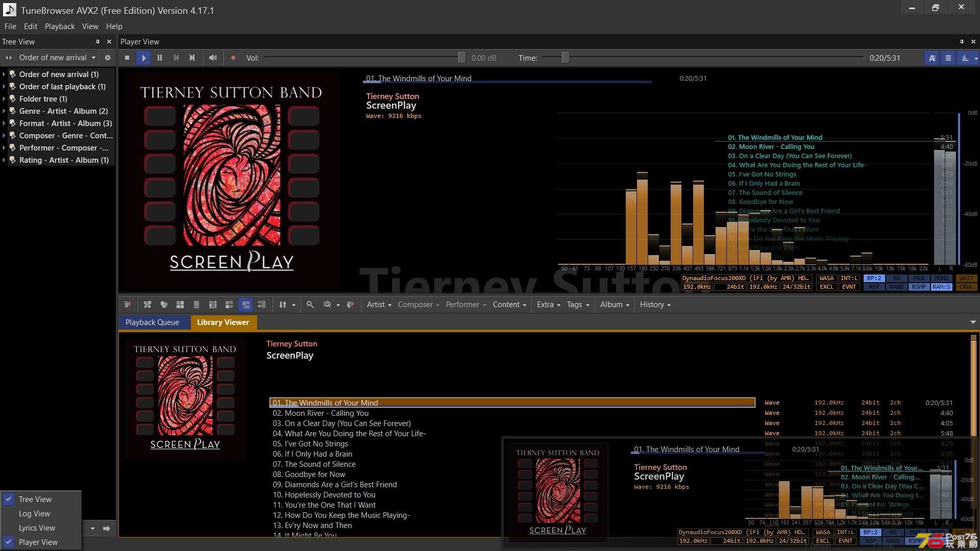Click the red tag icon in library toolbar
The height and width of the screenshot is (551, 980).
tap(350, 305)
